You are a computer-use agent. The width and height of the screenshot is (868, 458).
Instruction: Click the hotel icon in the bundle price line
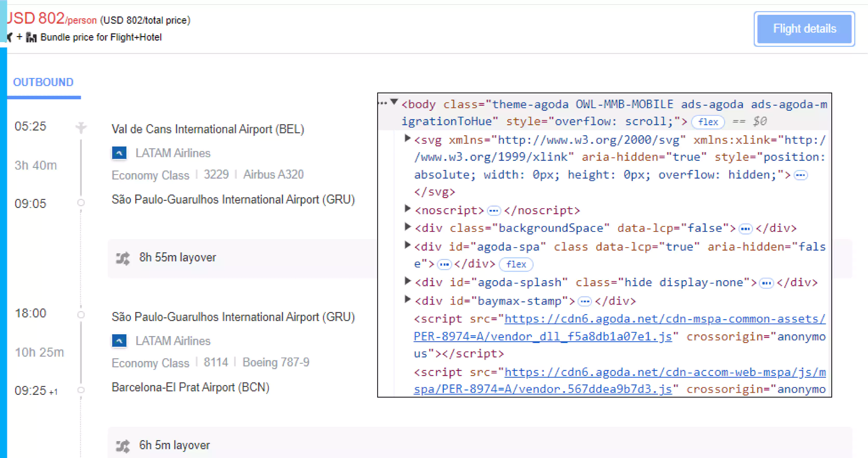[31, 37]
